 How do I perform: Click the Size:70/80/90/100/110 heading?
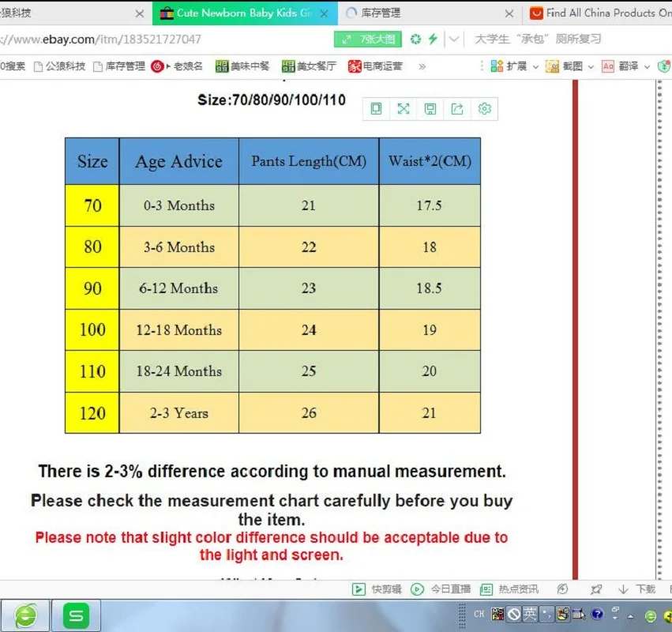click(272, 100)
